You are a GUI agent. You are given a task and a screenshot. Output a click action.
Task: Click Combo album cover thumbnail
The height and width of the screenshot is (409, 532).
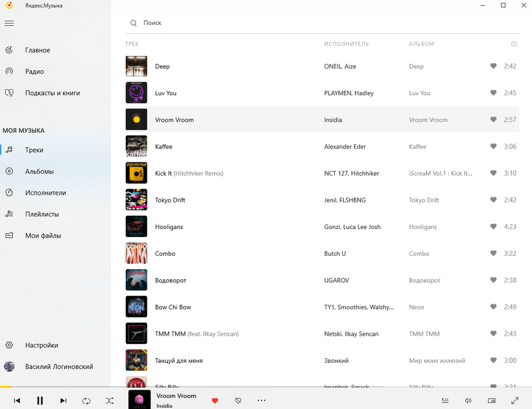[136, 253]
